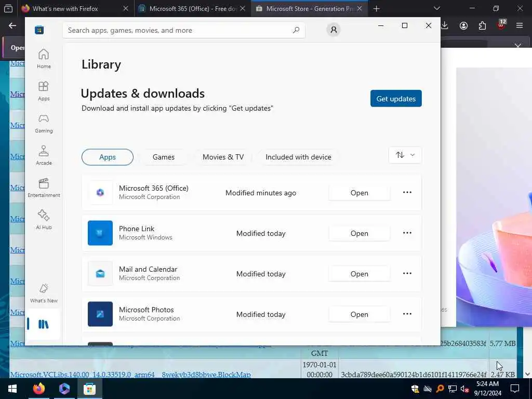Open Firefox downloads panel icon
Screen dimensions: 532x399
coord(445,25)
